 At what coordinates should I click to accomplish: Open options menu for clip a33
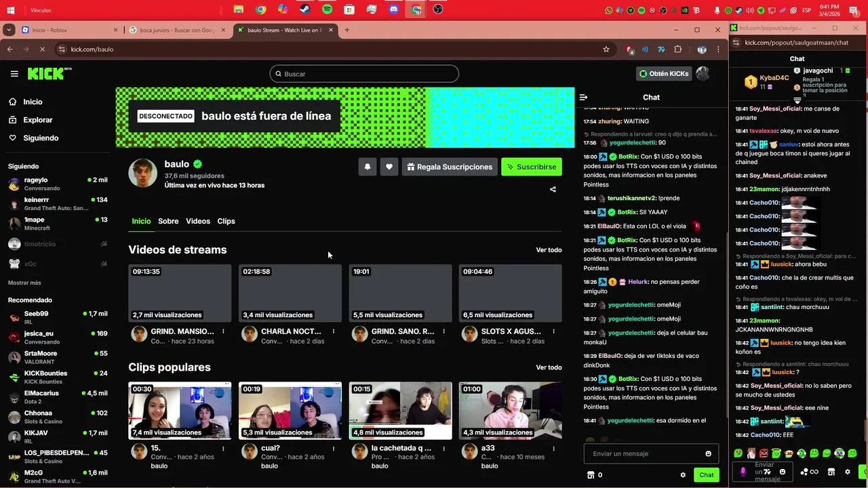point(554,449)
